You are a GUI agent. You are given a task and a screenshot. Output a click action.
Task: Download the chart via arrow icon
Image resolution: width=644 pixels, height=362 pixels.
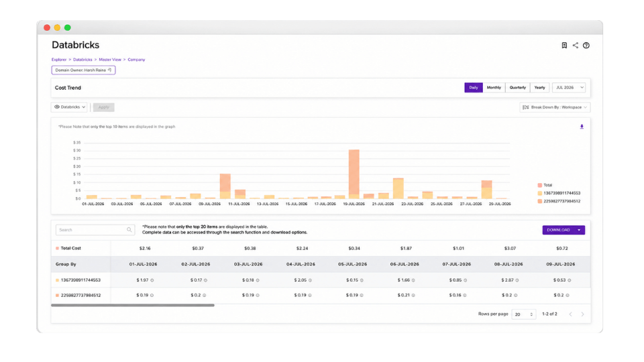click(582, 127)
